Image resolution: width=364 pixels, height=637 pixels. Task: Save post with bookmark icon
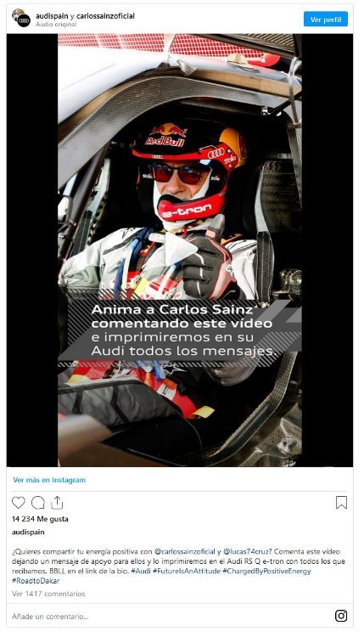(341, 503)
